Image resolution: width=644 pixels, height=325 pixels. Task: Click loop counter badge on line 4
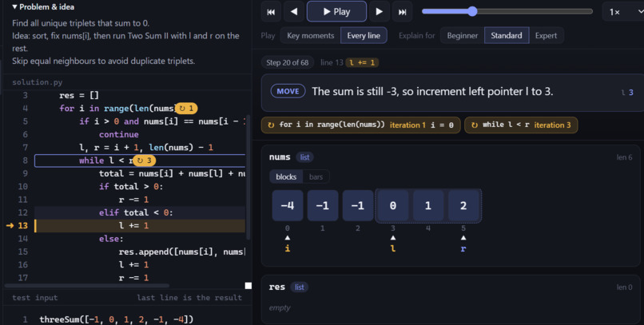click(186, 109)
